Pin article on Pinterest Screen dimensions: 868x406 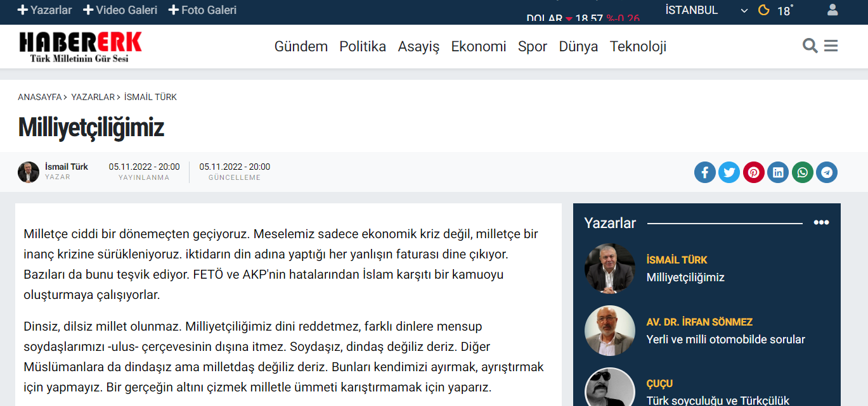754,172
